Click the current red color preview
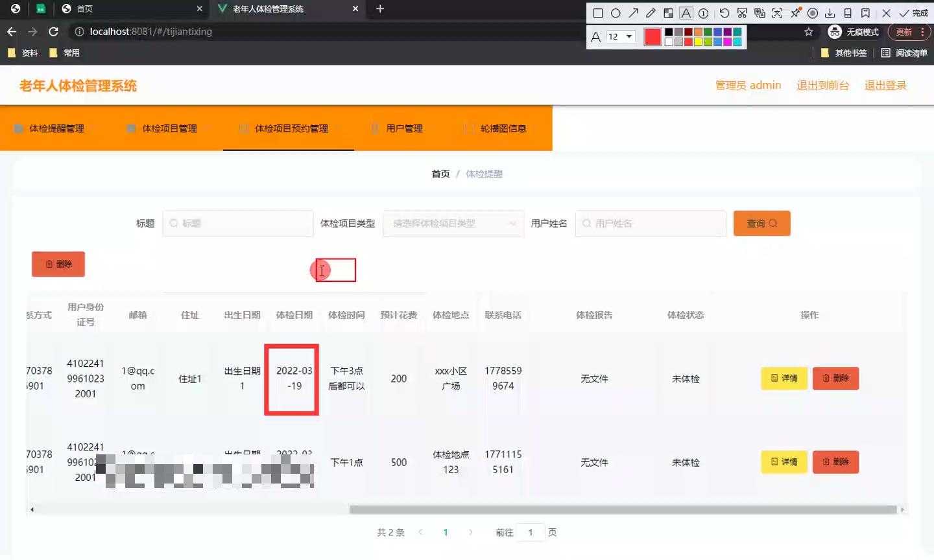The height and width of the screenshot is (560, 934). pyautogui.click(x=653, y=37)
